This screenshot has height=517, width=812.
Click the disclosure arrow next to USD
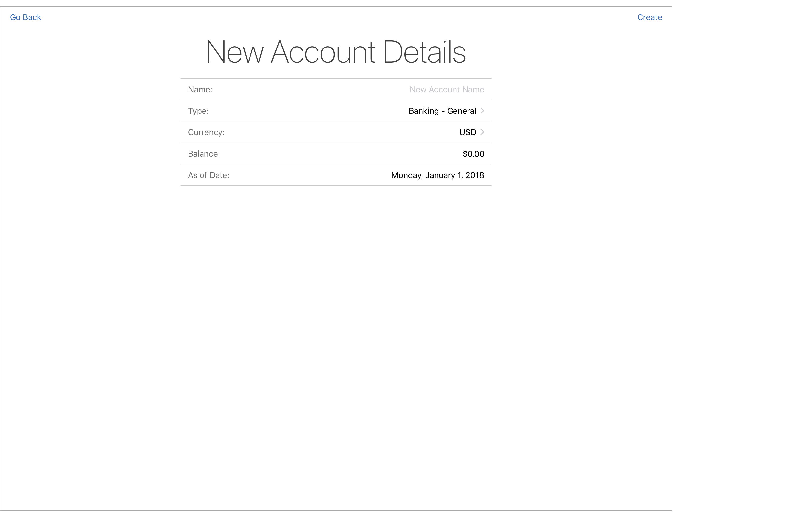pos(482,132)
